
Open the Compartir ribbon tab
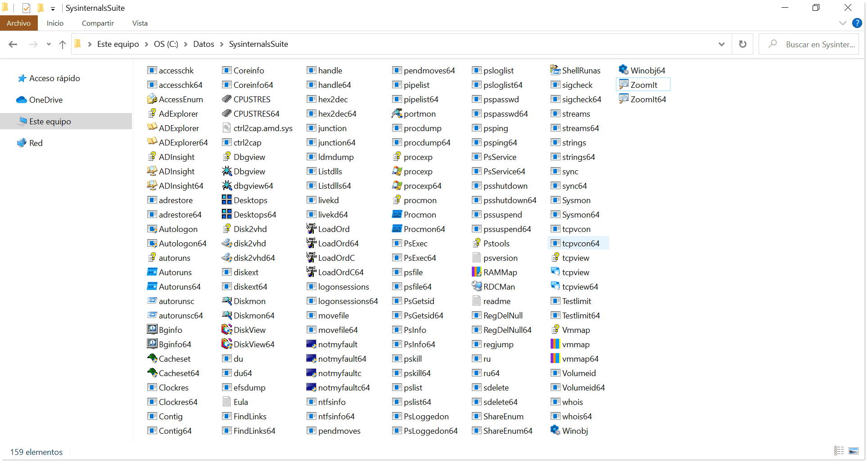98,23
